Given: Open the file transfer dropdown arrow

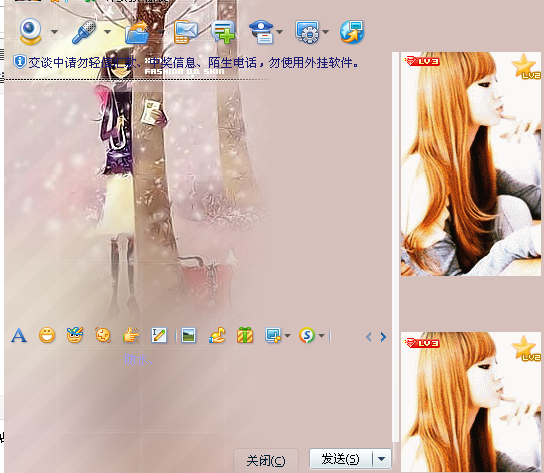Looking at the screenshot, I should [161, 32].
